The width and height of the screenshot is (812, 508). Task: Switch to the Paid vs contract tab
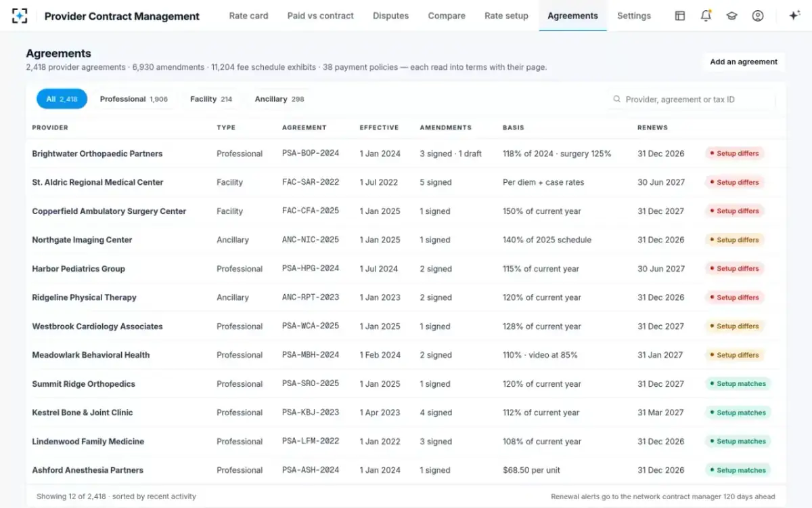(x=320, y=16)
